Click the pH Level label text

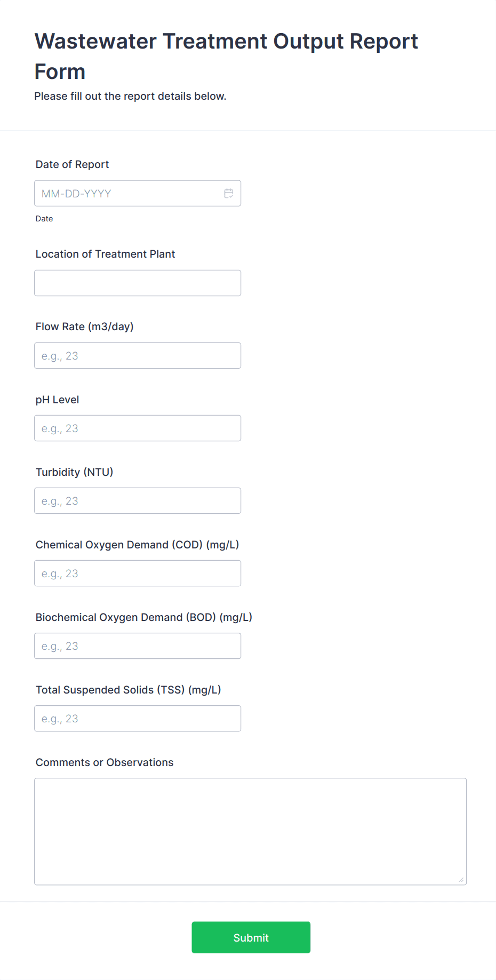[x=57, y=399]
